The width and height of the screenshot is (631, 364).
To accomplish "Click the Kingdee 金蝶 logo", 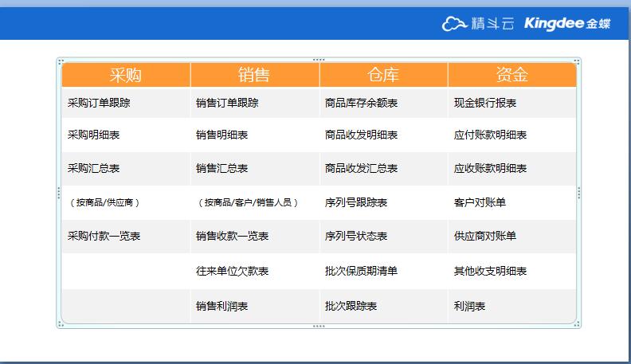I will (x=567, y=24).
